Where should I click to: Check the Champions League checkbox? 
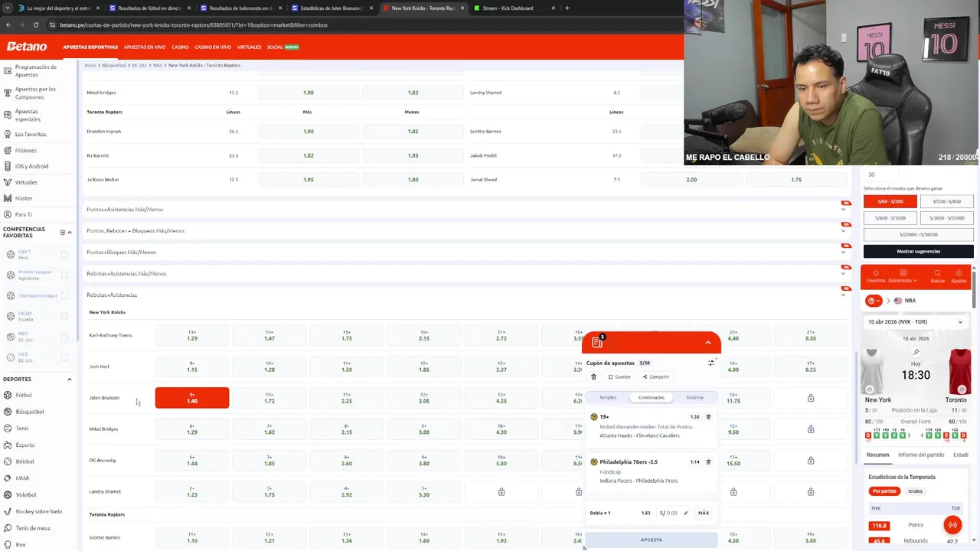point(64,295)
